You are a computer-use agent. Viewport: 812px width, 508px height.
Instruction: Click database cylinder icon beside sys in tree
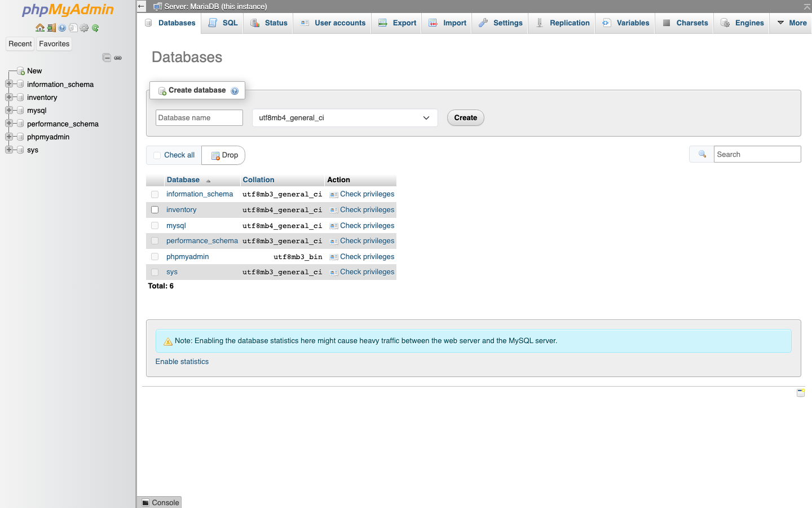point(20,150)
